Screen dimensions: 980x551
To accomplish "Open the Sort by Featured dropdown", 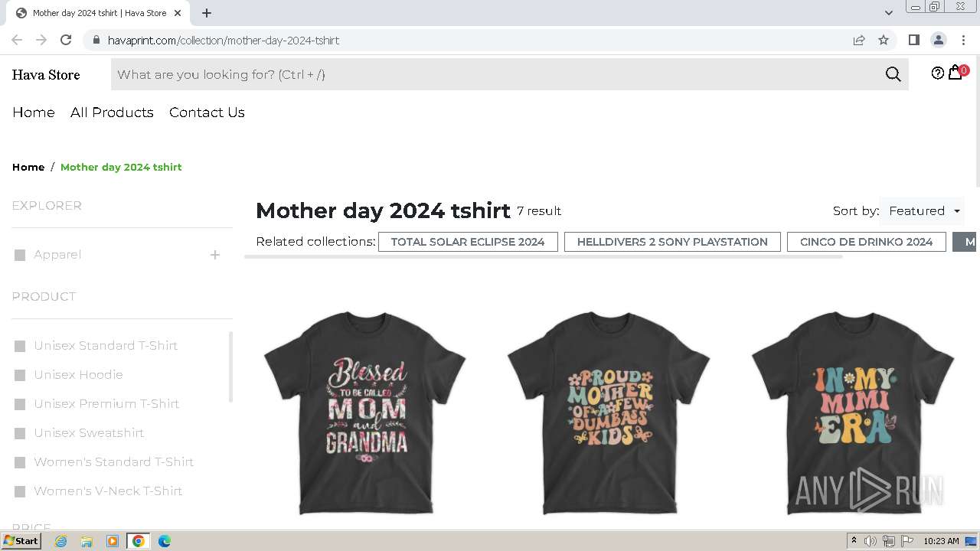I will (923, 211).
